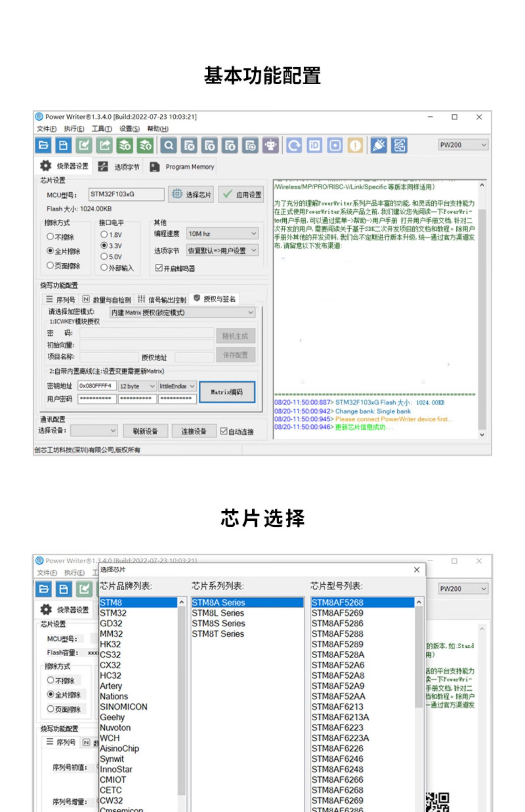Open the 帮助(H) menu

tap(157, 129)
